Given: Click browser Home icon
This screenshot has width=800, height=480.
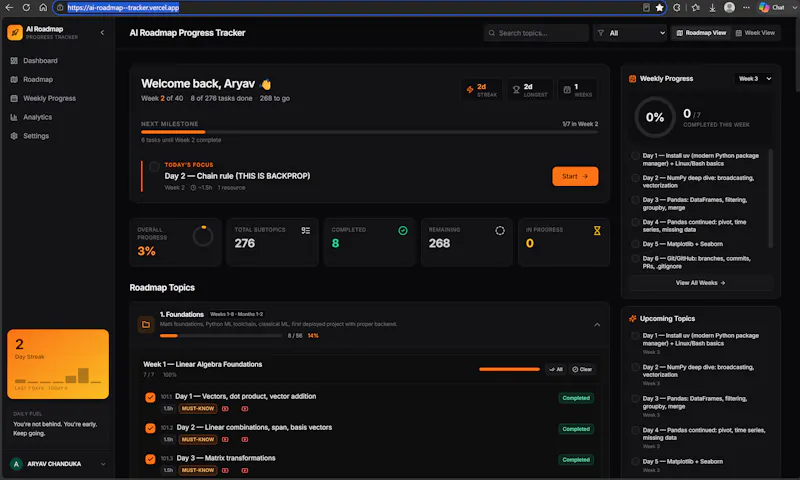Looking at the screenshot, I should (x=43, y=8).
